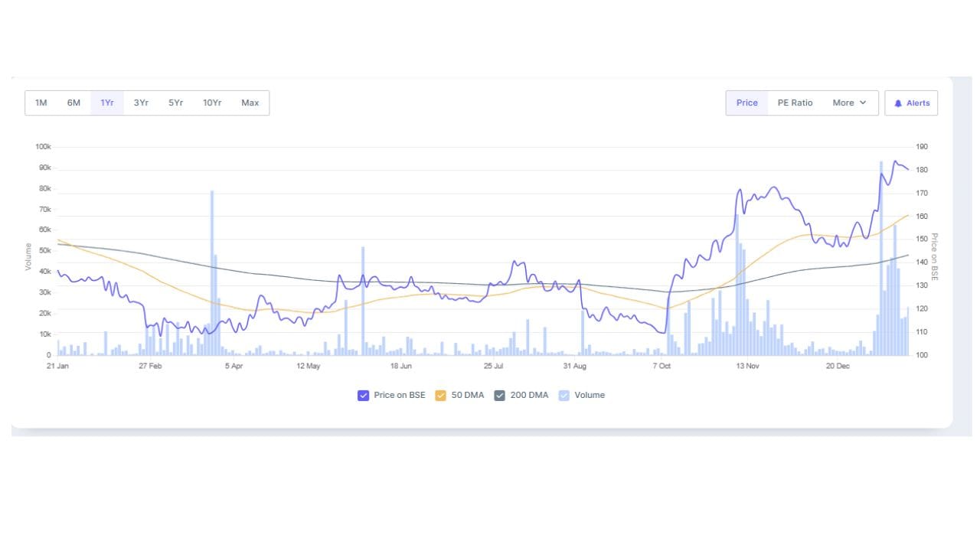980x551 pixels.
Task: Uncheck the 50 DMA checkbox
Action: click(440, 396)
